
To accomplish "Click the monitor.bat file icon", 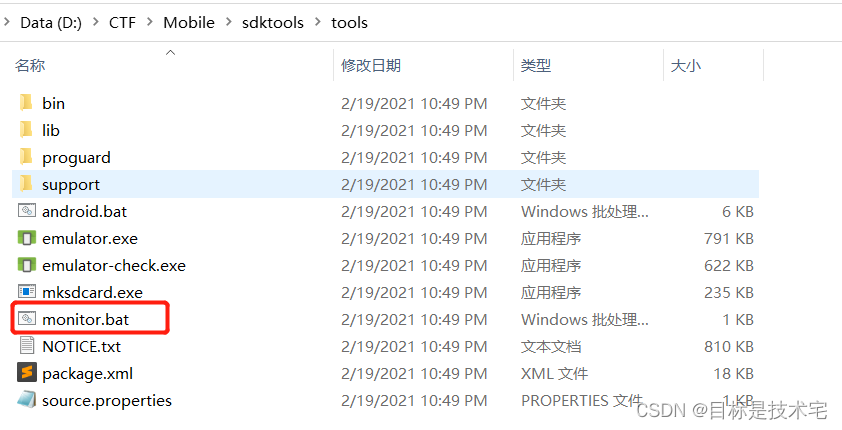I will coord(27,319).
